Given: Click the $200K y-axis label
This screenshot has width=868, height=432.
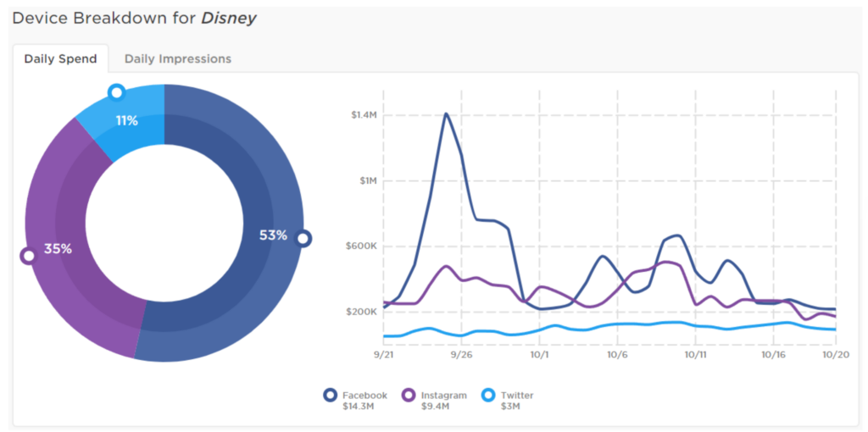Looking at the screenshot, I should (x=363, y=312).
